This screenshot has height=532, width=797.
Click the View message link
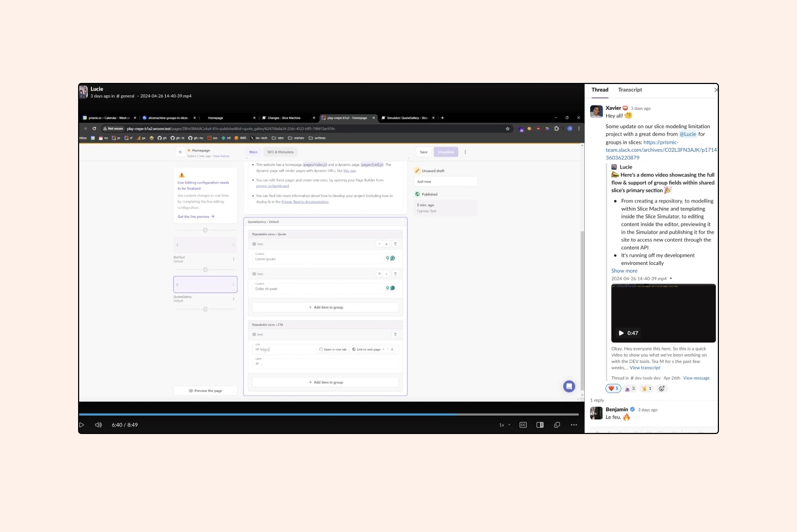coord(696,378)
